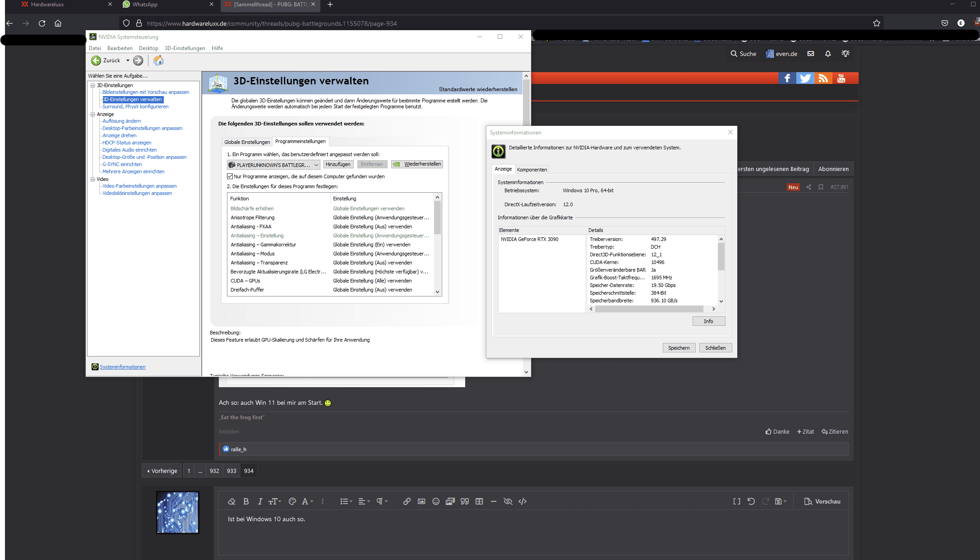This screenshot has height=560, width=980.
Task: Open the Hilfe menu
Action: tap(217, 48)
